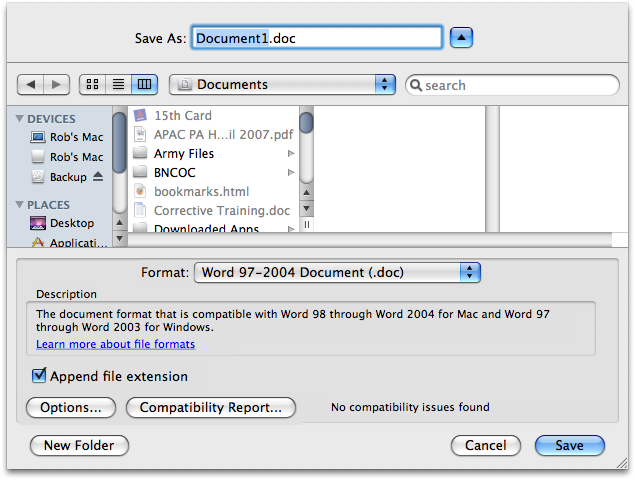The height and width of the screenshot is (480, 635).
Task: Select Rob's Mac computer in sidebar
Action: click(67, 137)
